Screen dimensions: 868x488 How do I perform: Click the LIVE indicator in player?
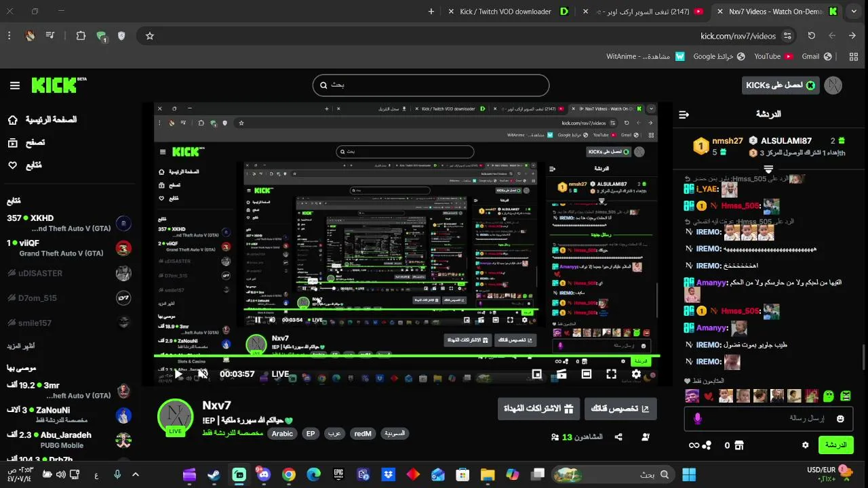click(280, 374)
